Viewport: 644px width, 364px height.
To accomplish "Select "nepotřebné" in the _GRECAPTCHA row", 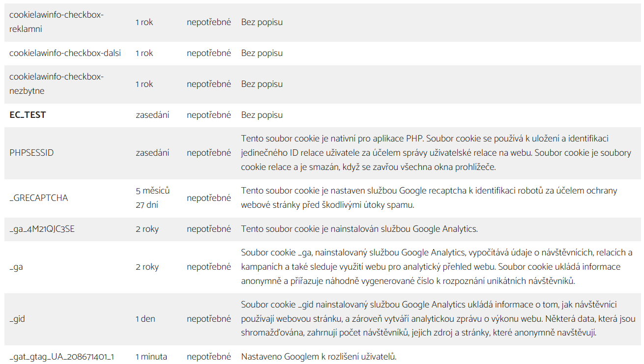I will pyautogui.click(x=208, y=198).
